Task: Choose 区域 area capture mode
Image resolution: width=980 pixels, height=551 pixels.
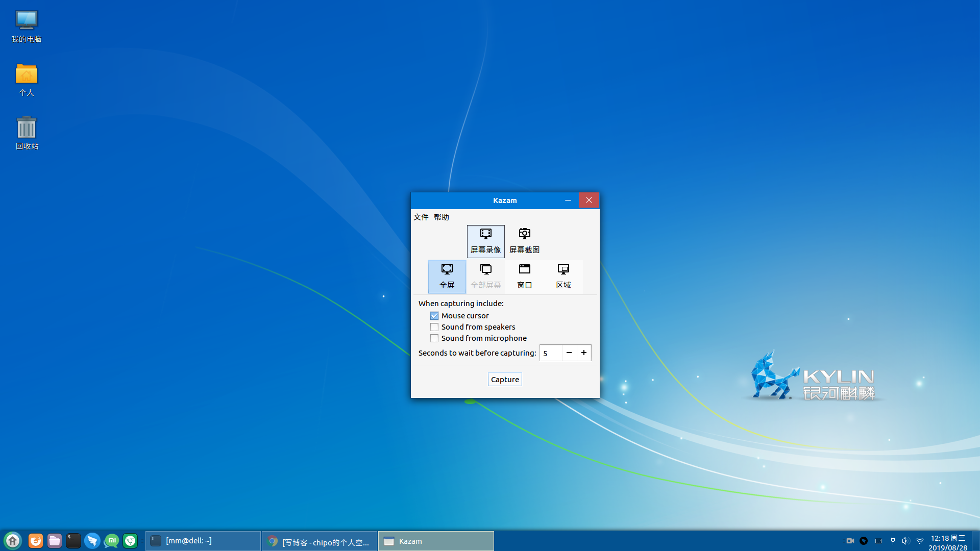Action: click(x=563, y=276)
